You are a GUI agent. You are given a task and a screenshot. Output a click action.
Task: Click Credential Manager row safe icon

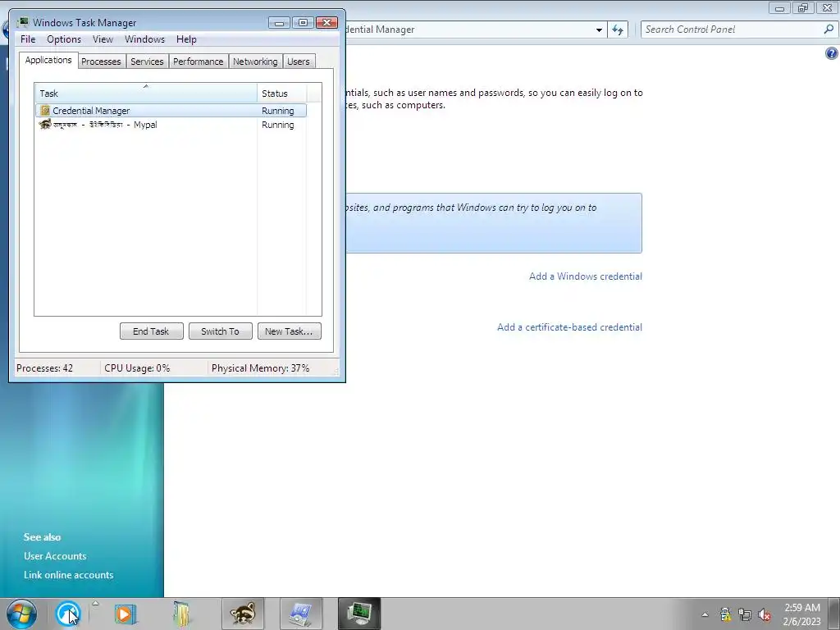pyautogui.click(x=45, y=111)
